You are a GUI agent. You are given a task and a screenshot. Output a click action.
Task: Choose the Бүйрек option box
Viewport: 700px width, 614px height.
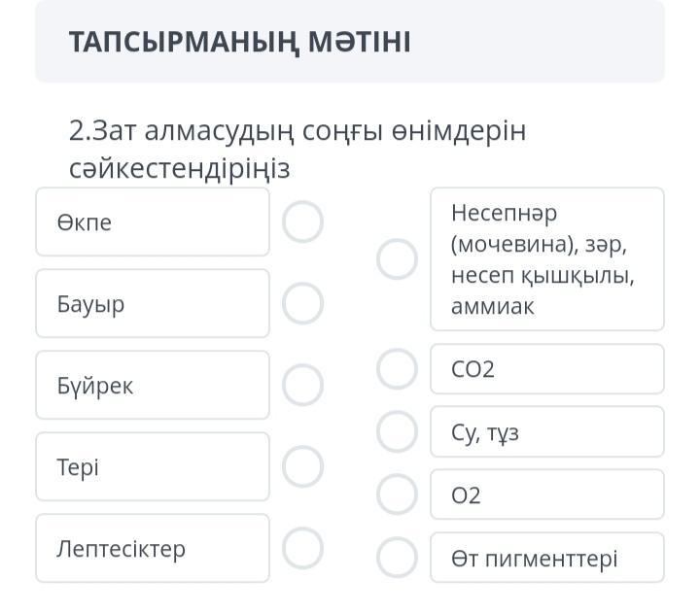click(153, 385)
